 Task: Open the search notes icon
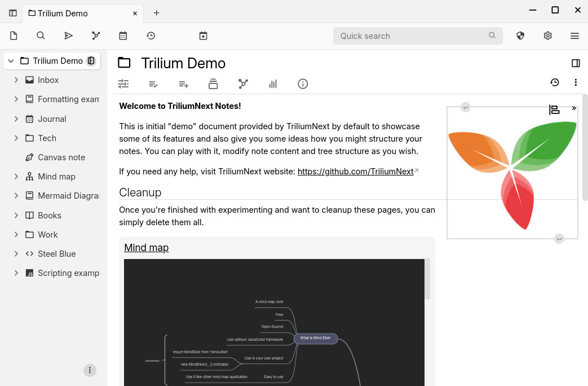point(41,36)
